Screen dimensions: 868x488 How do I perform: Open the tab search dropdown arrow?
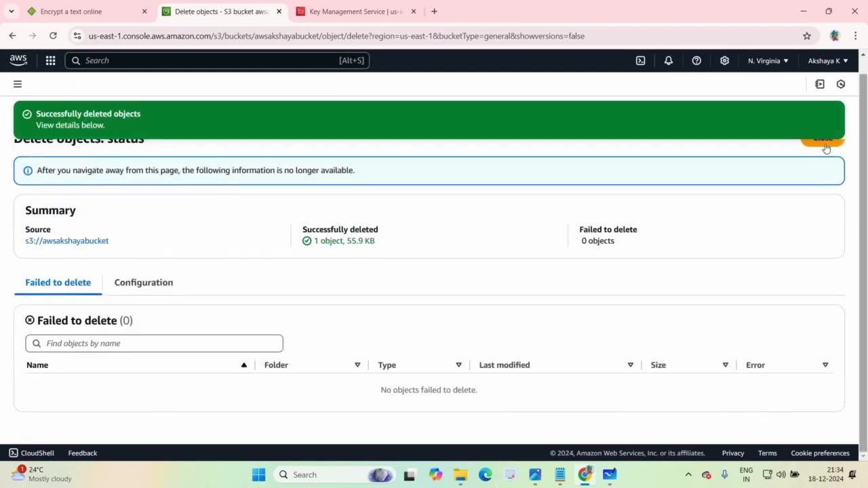tap(11, 12)
